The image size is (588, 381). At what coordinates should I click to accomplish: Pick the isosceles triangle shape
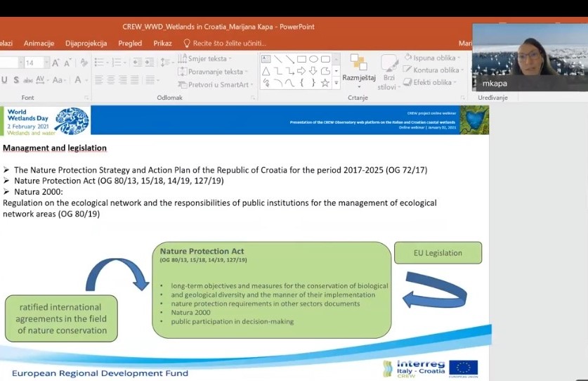coord(266,71)
